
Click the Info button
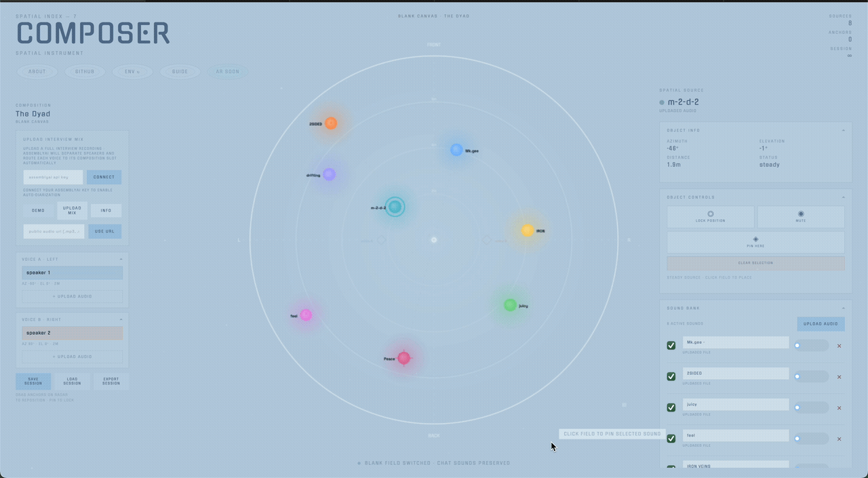click(106, 210)
